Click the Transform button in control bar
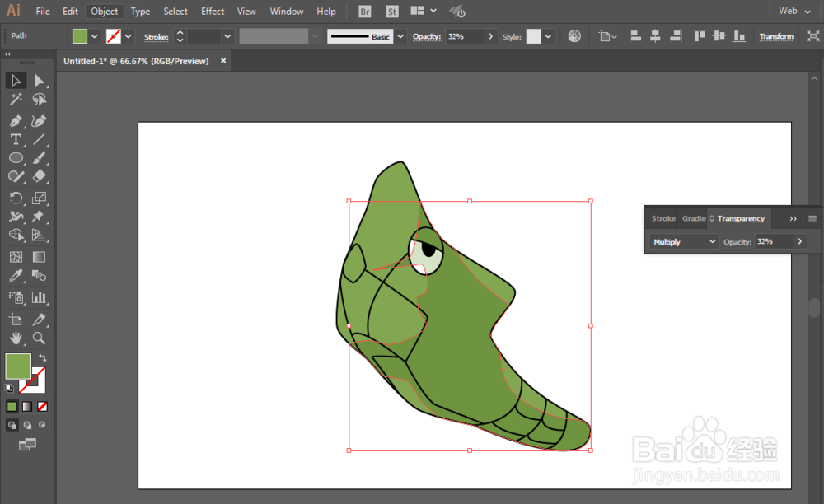This screenshot has height=504, width=824. point(776,37)
